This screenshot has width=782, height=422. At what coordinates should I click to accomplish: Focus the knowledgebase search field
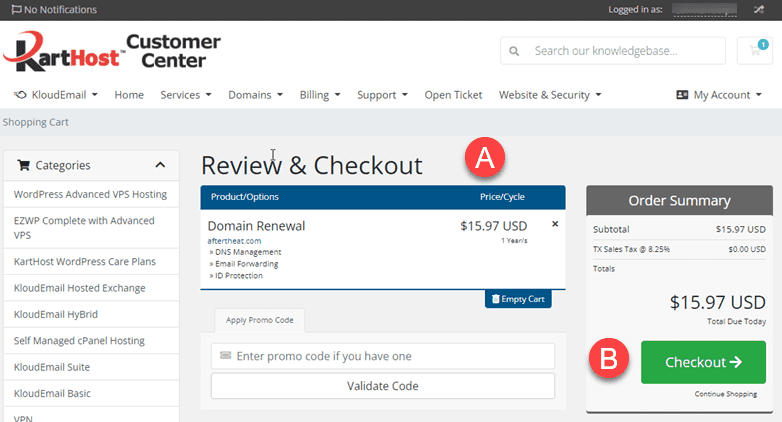pyautogui.click(x=613, y=51)
